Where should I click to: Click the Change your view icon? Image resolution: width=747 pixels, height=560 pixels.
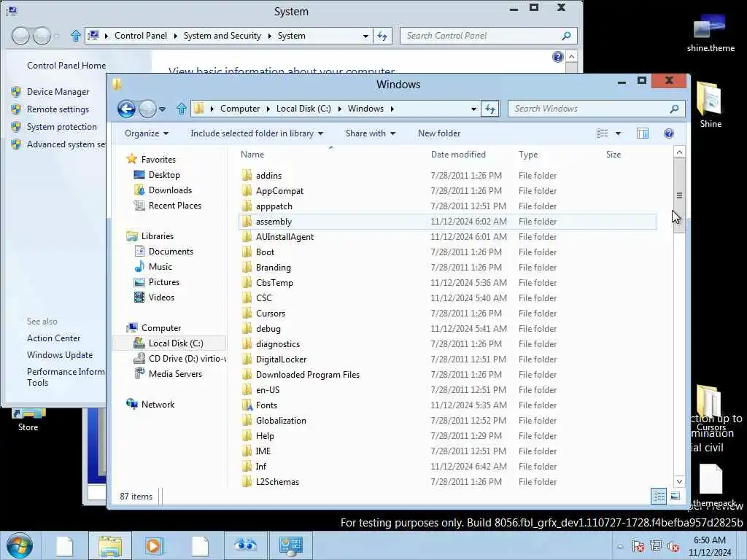602,133
